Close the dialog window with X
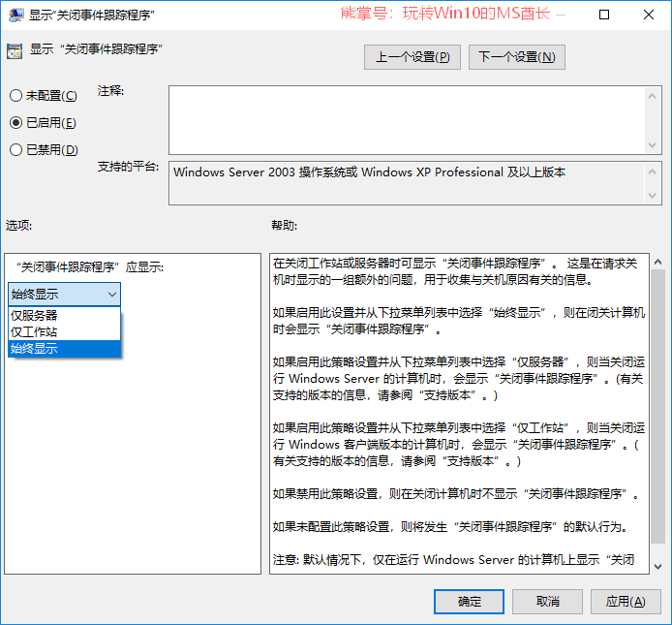672x625 pixels. pos(649,15)
